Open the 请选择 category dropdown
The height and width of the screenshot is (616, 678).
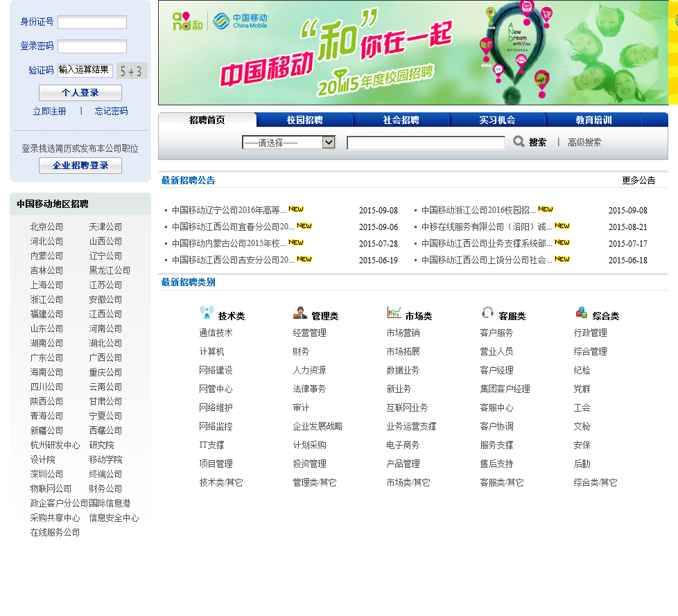pos(289,142)
